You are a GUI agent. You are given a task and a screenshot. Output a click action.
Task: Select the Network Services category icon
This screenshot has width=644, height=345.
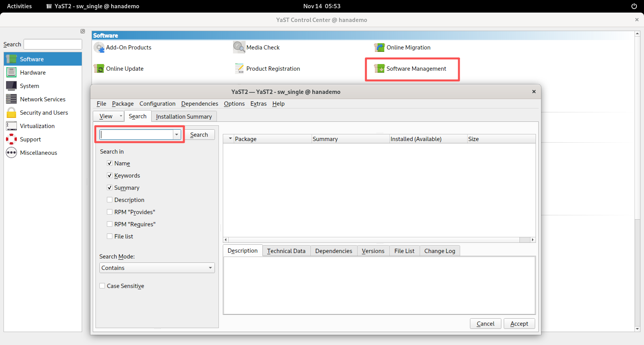(11, 99)
